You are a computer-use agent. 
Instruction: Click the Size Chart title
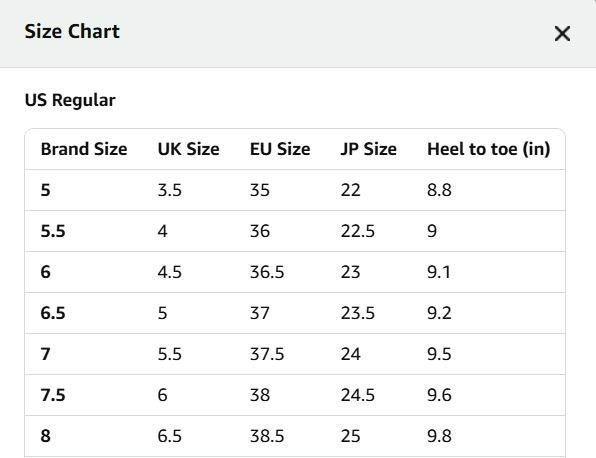click(x=72, y=31)
